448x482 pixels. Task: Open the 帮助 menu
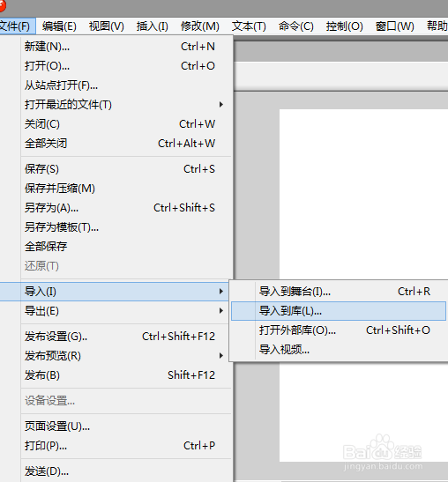[x=437, y=26]
